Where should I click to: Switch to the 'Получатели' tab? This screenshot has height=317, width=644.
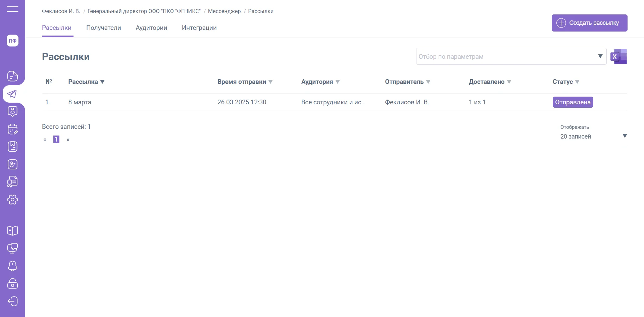coord(103,28)
